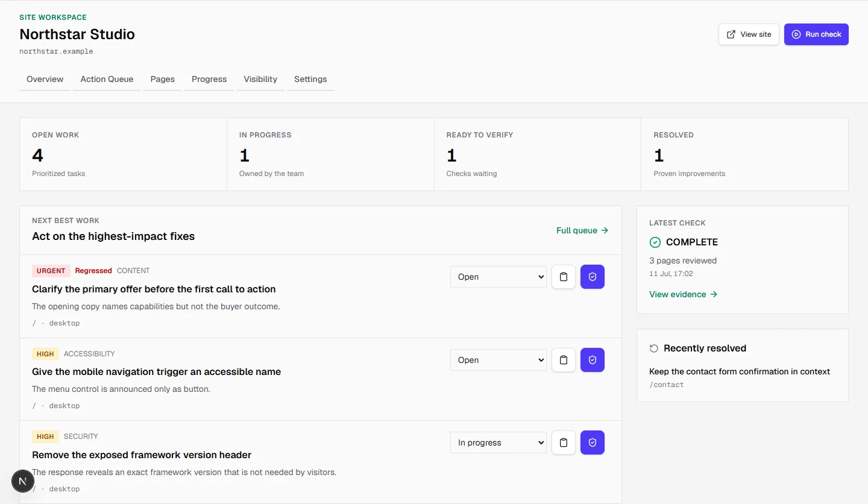Click the RESOLVED stat card
The height and width of the screenshot is (504, 868).
click(744, 154)
